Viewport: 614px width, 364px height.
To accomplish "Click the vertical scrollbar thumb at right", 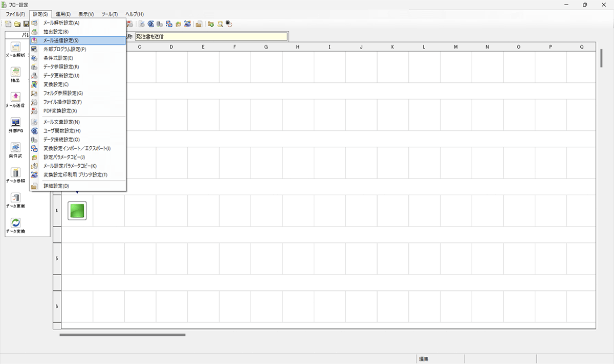I will [602, 58].
